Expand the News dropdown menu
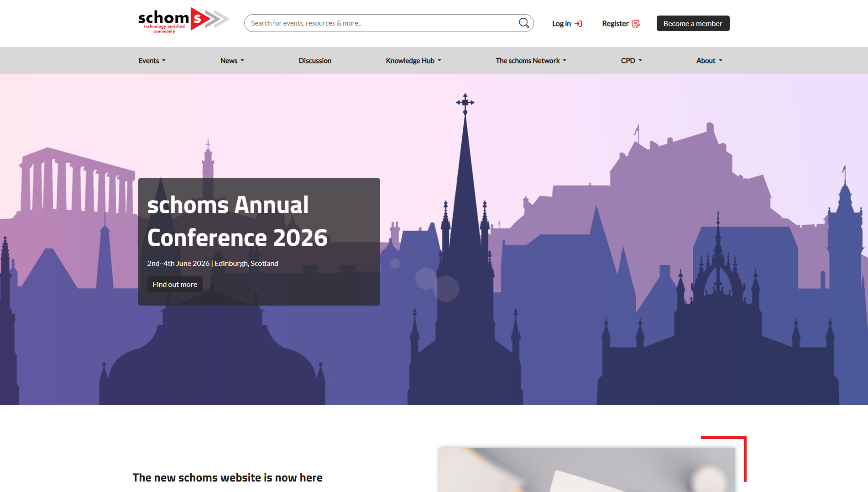 (x=232, y=61)
